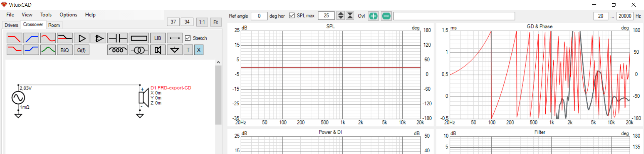Set schematic zoom to 1:1
The width and height of the screenshot is (644, 154).
coord(202,22)
